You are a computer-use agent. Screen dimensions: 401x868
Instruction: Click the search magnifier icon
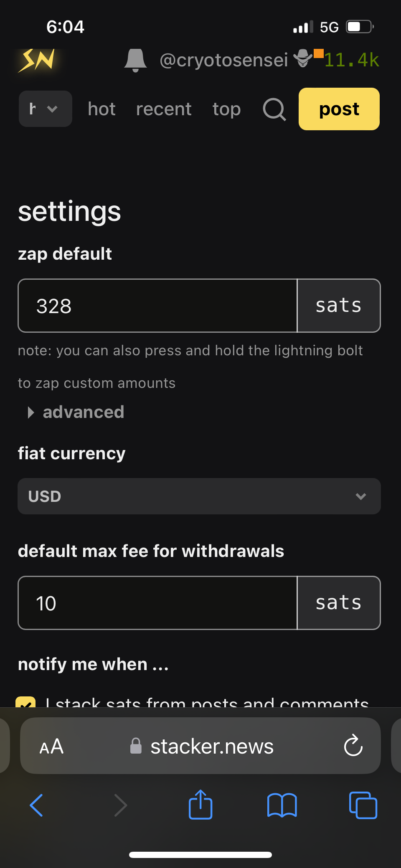[x=274, y=109]
